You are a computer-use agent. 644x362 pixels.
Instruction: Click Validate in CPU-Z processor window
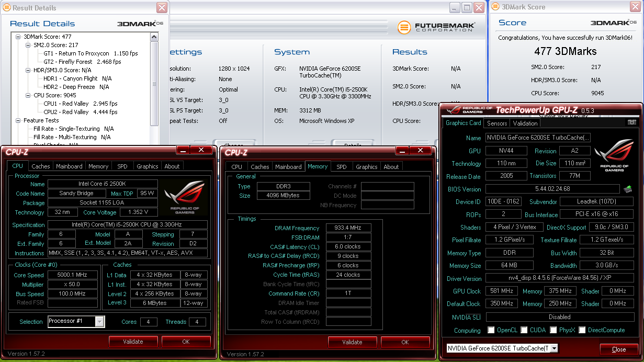coord(133,342)
